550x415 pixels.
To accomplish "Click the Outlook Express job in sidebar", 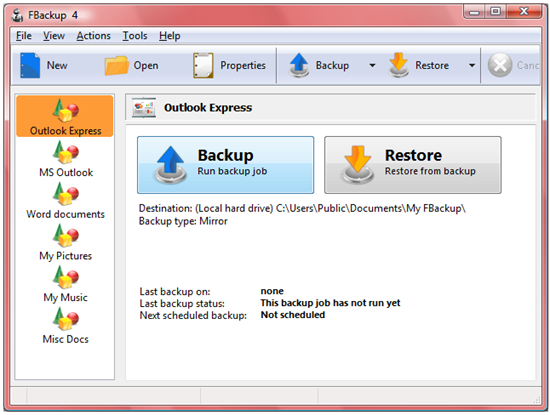I will [65, 116].
